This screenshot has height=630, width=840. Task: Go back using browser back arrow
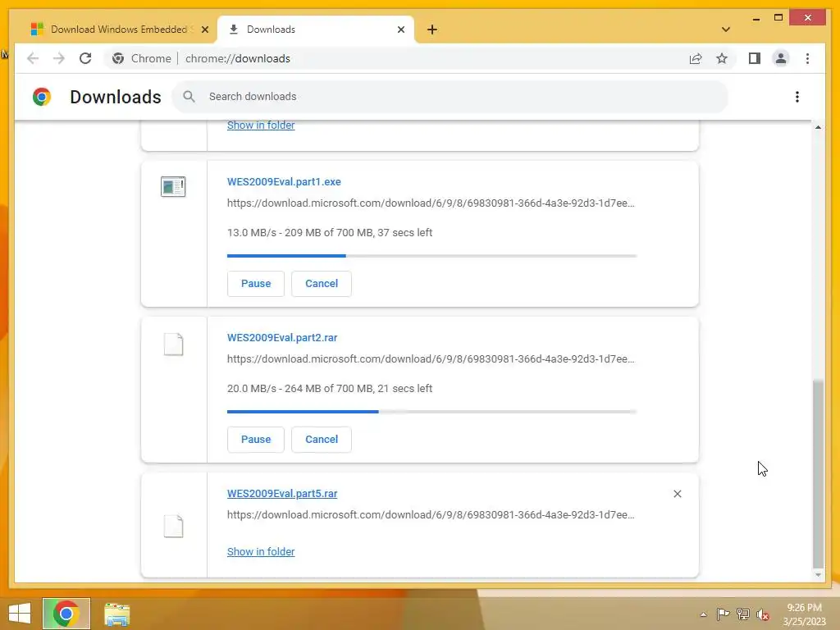tap(33, 58)
